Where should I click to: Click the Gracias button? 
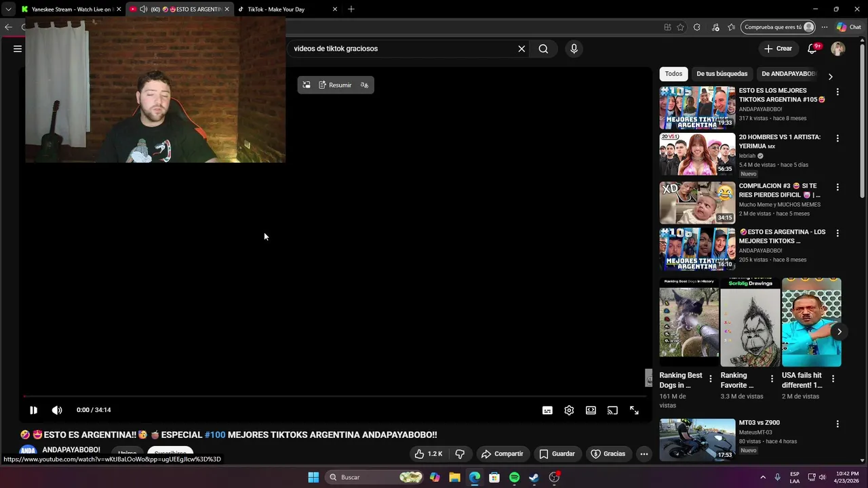[x=608, y=453]
